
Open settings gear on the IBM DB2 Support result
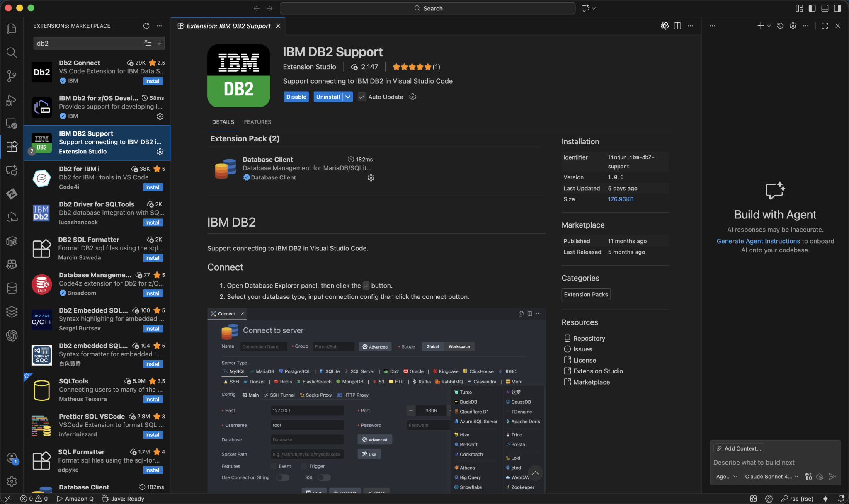click(160, 152)
